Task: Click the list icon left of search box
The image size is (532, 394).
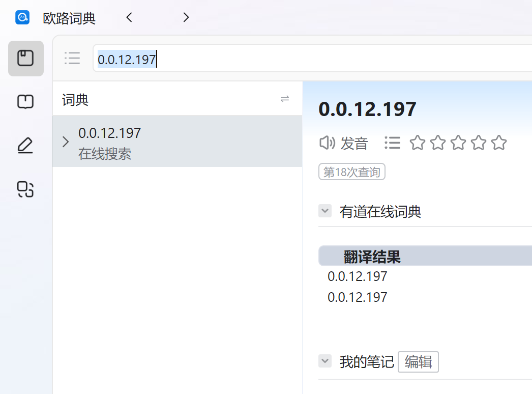Action: click(x=72, y=58)
